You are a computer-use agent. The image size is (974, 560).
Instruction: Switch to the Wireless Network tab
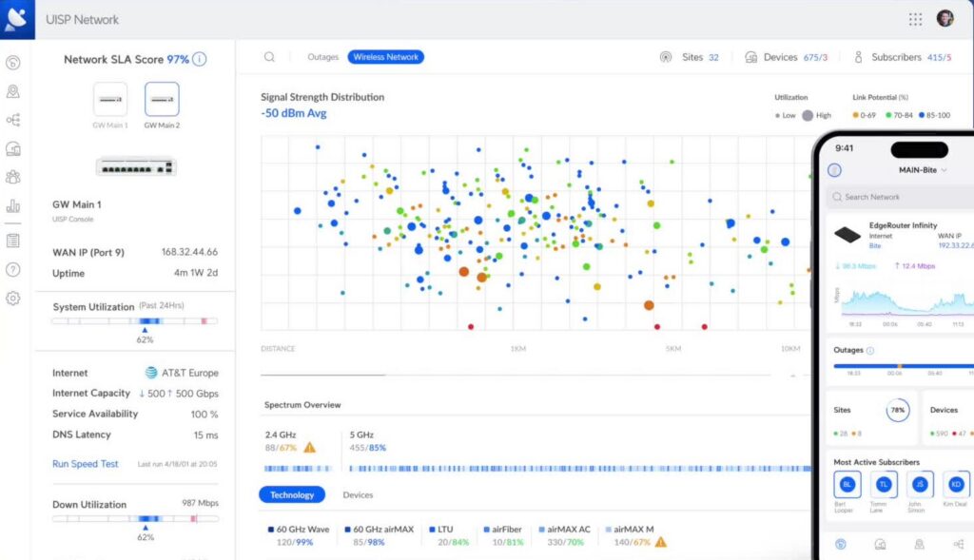[x=386, y=57]
